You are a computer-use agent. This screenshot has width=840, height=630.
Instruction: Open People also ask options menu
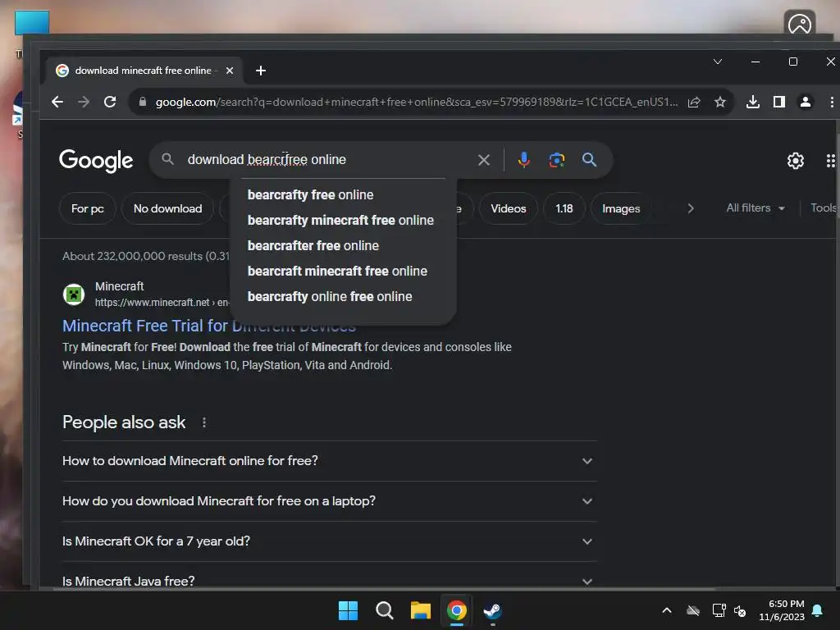point(204,422)
